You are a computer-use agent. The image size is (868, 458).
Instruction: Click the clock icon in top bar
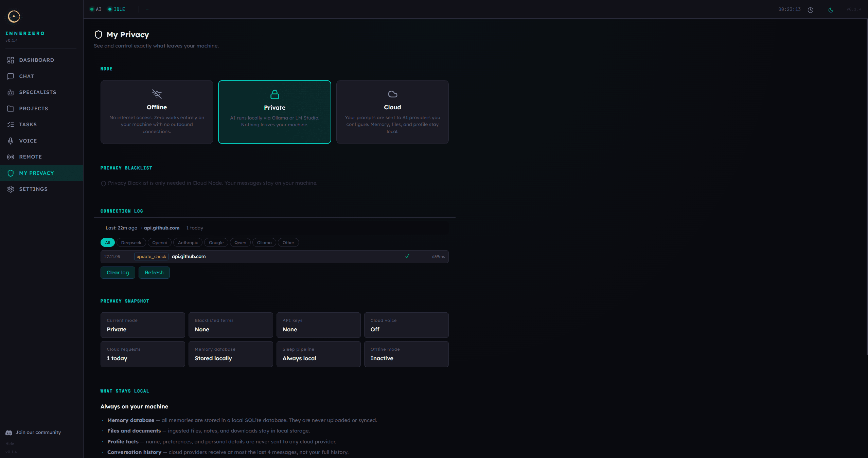click(x=810, y=10)
